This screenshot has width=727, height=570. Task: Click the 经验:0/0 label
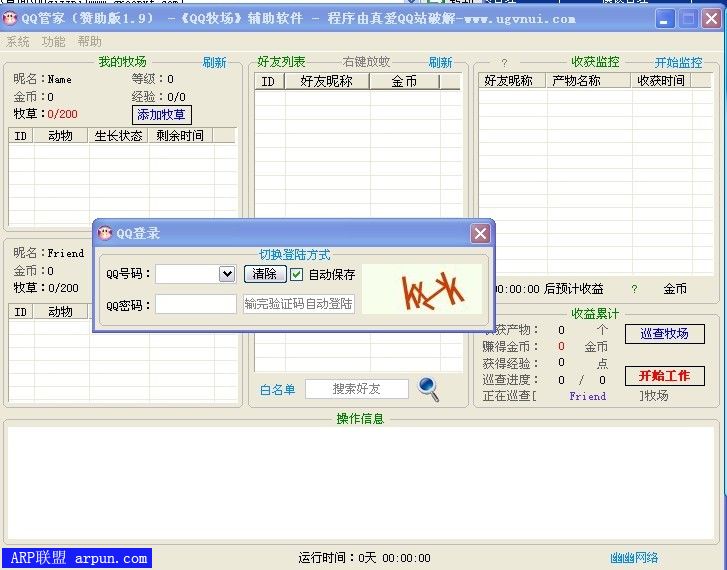pos(159,96)
